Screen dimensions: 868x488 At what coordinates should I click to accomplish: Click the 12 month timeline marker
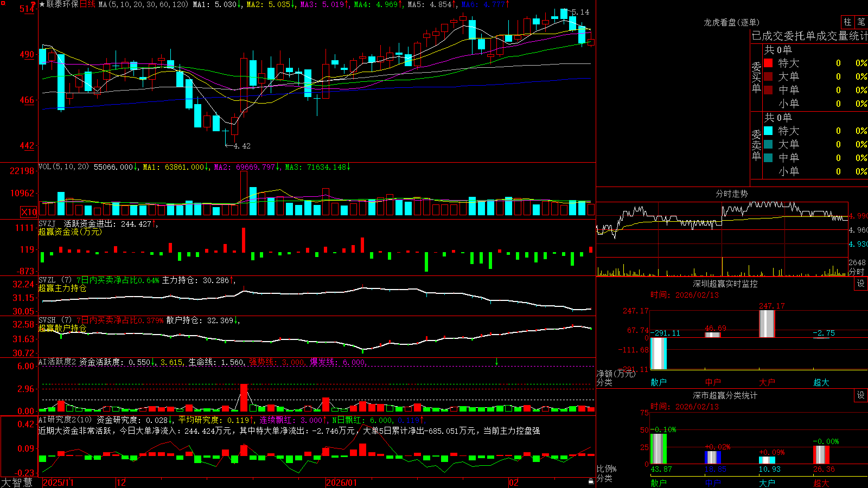point(121,483)
